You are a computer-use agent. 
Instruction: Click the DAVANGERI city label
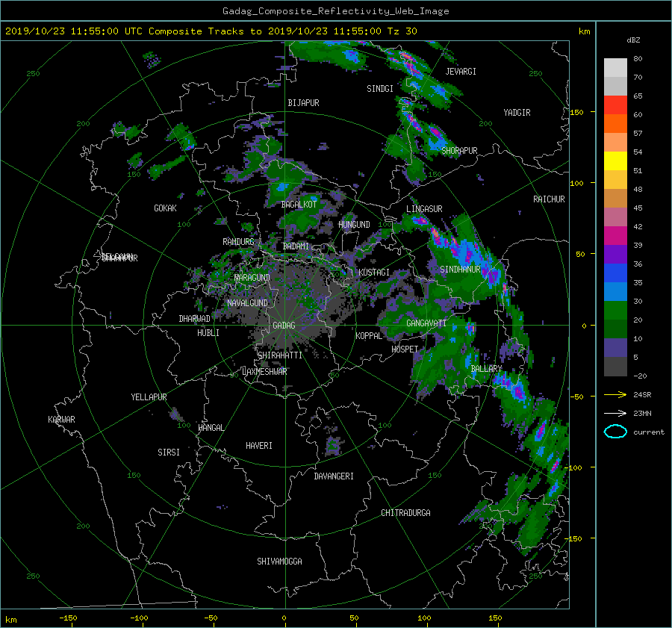point(334,476)
